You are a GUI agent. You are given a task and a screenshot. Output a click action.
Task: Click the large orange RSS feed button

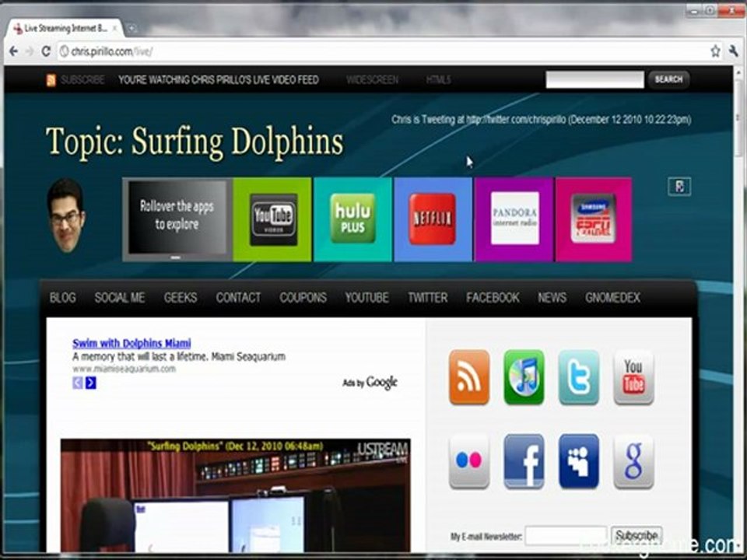(x=469, y=377)
